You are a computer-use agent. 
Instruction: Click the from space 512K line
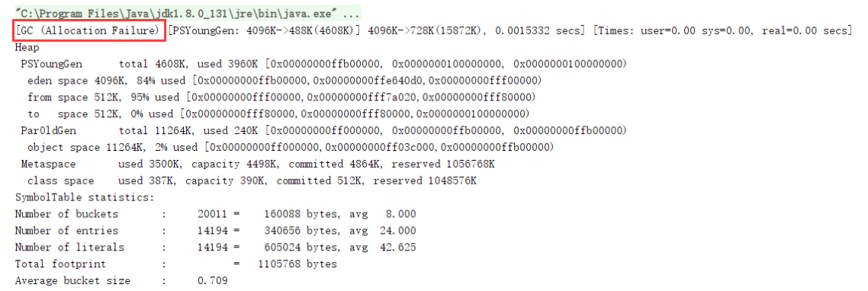coord(281,98)
